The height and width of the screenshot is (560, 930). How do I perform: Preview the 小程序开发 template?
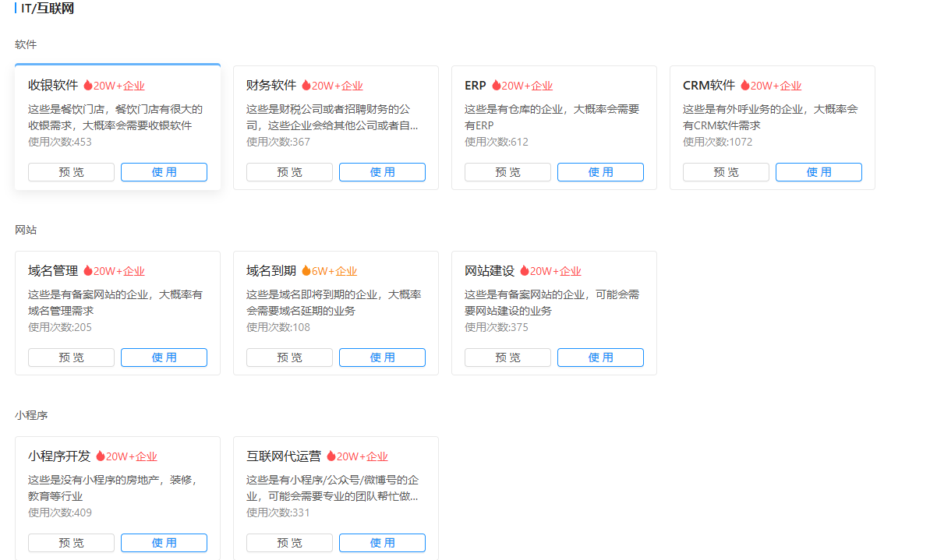click(71, 543)
